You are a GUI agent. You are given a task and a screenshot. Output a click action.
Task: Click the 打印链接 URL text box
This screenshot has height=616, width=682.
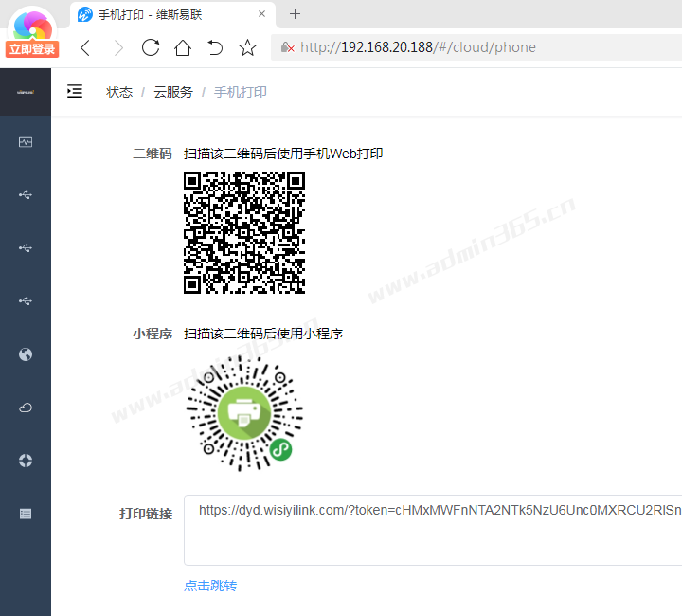click(x=433, y=530)
